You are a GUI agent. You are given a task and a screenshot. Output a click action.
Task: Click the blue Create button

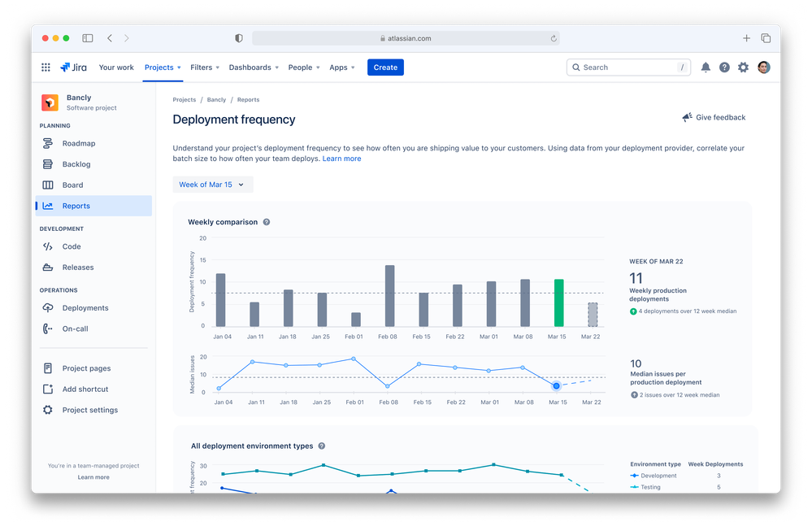click(385, 67)
